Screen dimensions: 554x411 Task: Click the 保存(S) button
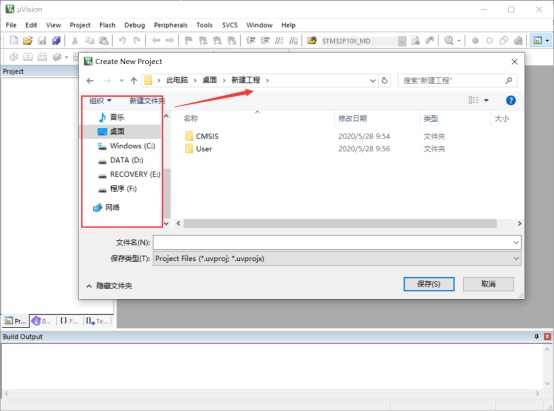pos(429,284)
